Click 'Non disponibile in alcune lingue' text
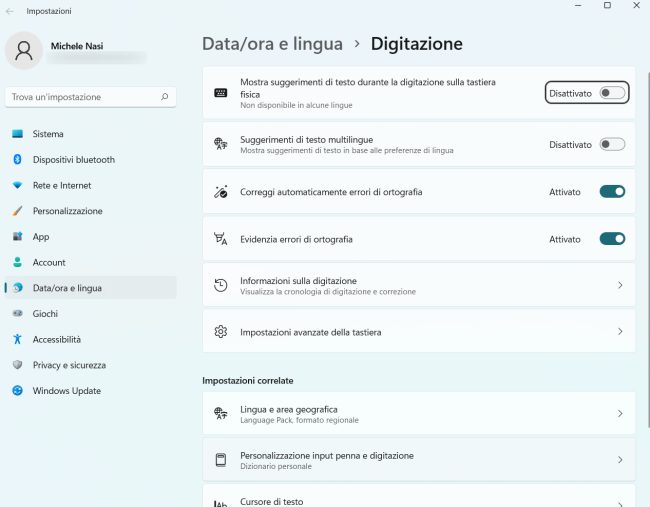This screenshot has height=507, width=650. tap(296, 105)
